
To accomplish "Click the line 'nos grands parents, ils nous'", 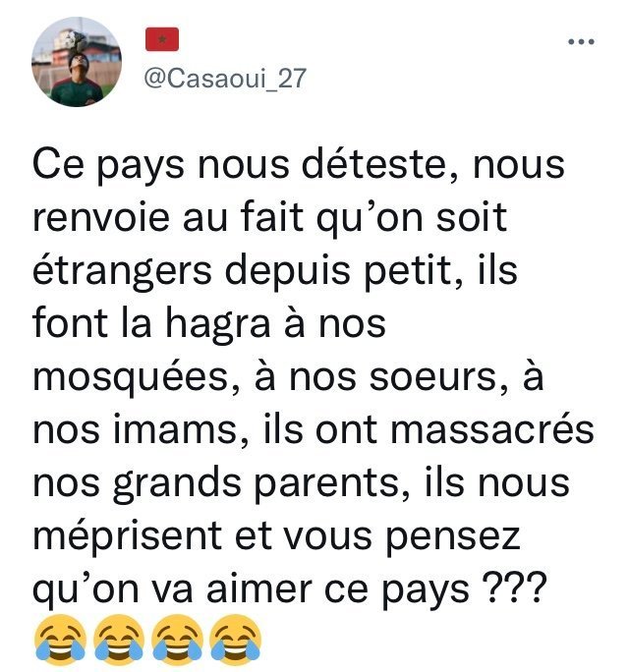I will 301,483.
